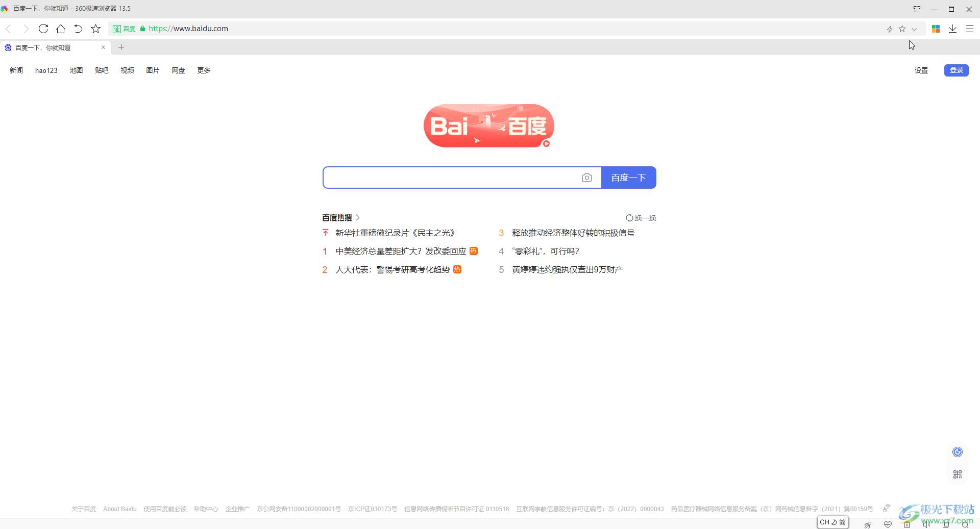Screen dimensions: 980x529
Task: Open the skin changer shirt icon
Action: pyautogui.click(x=917, y=9)
